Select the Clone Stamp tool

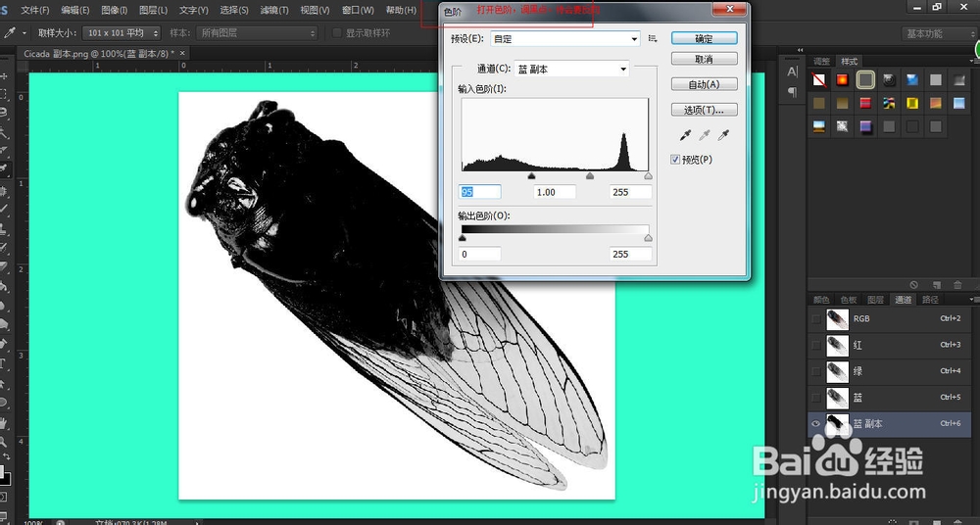pyautogui.click(x=3, y=227)
